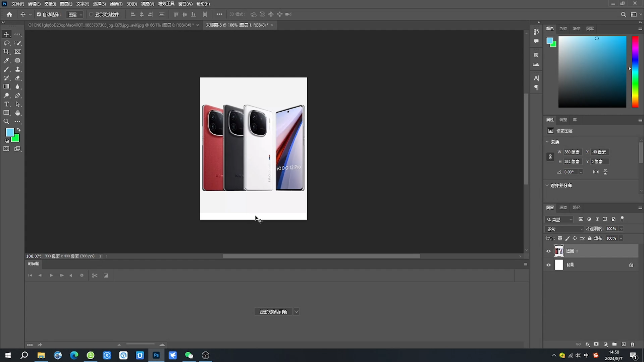
Task: Swap foreground and background colors
Action: pyautogui.click(x=18, y=130)
